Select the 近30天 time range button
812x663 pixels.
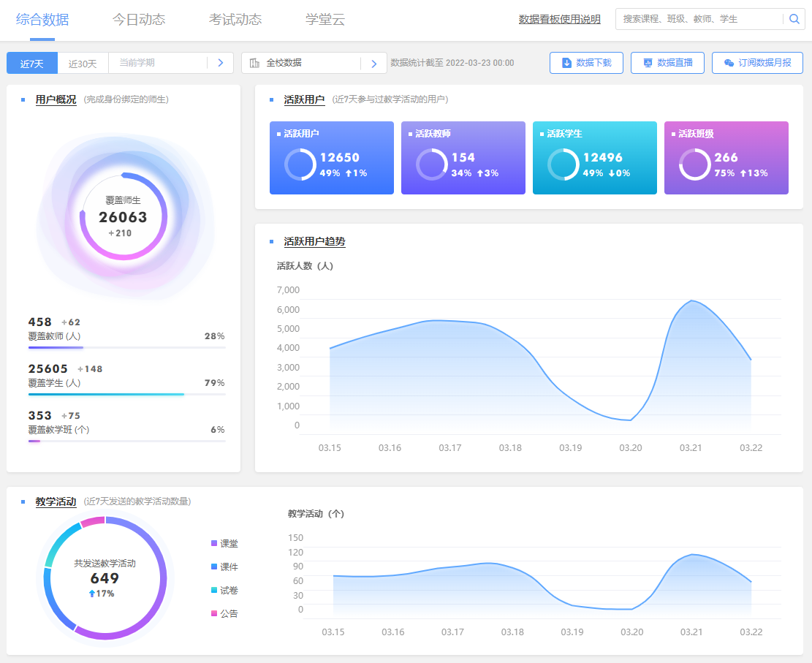[83, 64]
